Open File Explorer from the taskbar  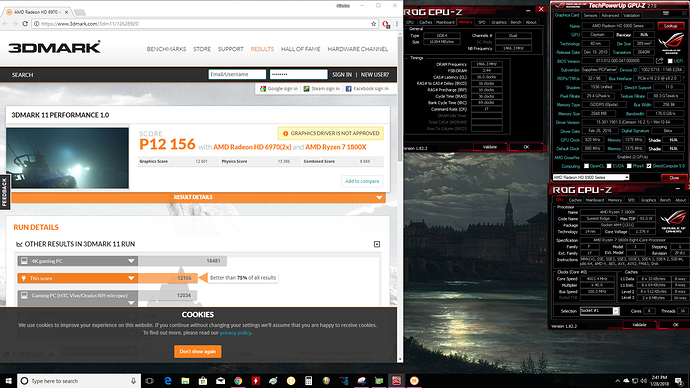pyautogui.click(x=185, y=381)
